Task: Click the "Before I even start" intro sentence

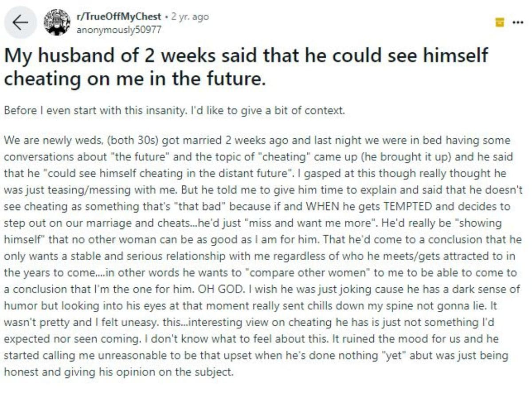Action: tap(174, 110)
